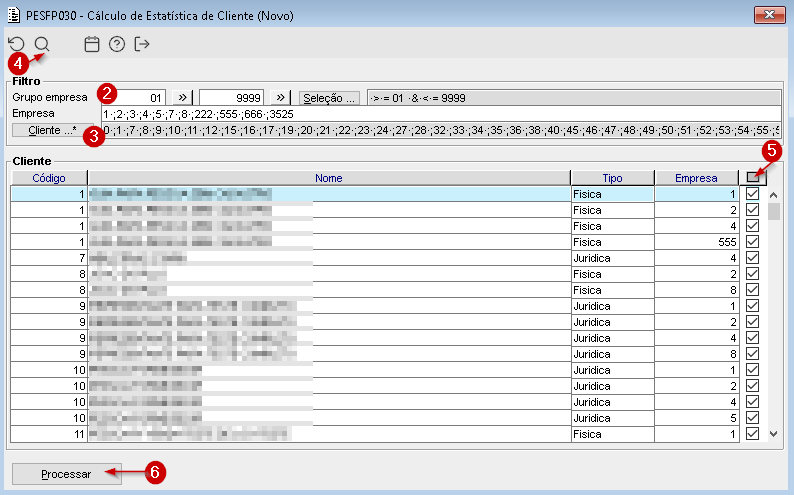Select code cell 7 in the client grid
Image resolution: width=794 pixels, height=495 pixels.
pyautogui.click(x=49, y=258)
